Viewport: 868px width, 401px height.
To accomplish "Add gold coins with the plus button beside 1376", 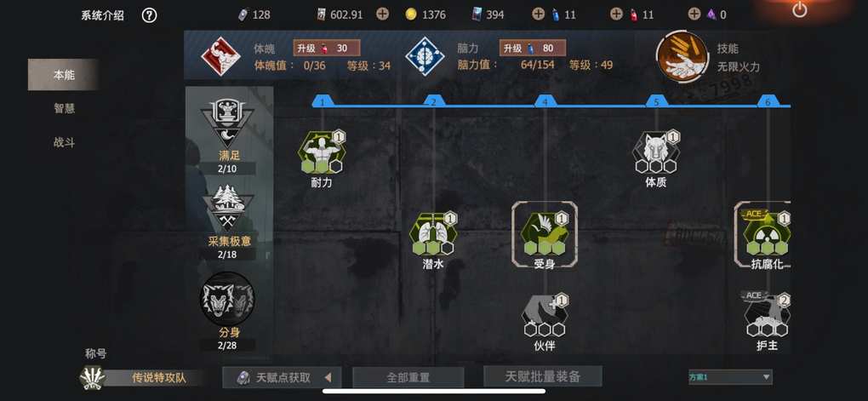I will point(383,14).
